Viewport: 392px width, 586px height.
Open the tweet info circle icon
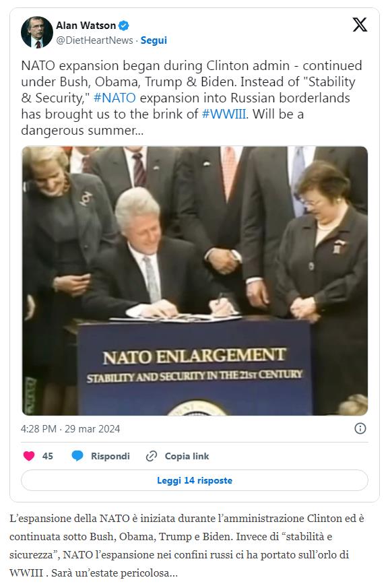point(360,428)
